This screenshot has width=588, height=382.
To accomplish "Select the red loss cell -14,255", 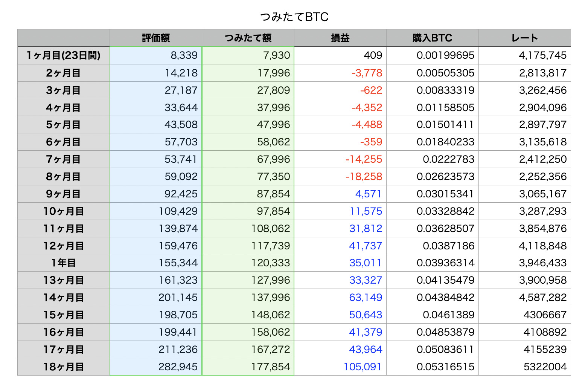I will 340,159.
